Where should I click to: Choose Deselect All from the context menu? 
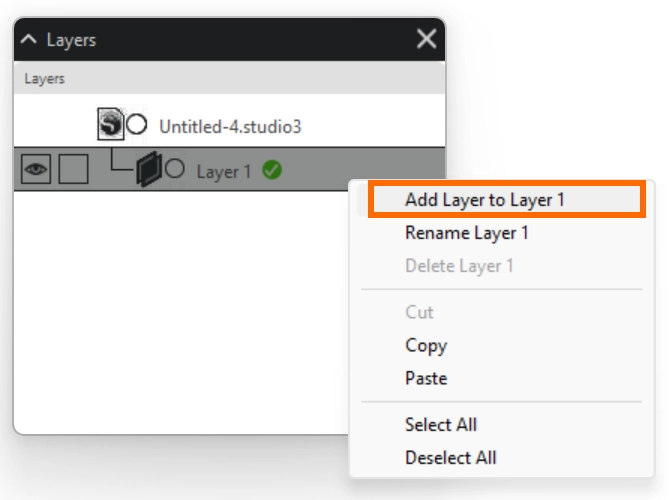(450, 457)
